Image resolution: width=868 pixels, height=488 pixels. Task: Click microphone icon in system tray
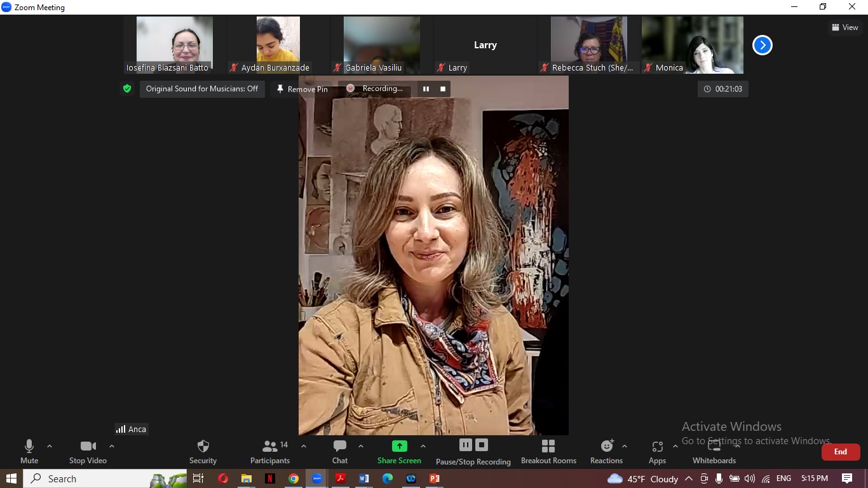(x=719, y=478)
